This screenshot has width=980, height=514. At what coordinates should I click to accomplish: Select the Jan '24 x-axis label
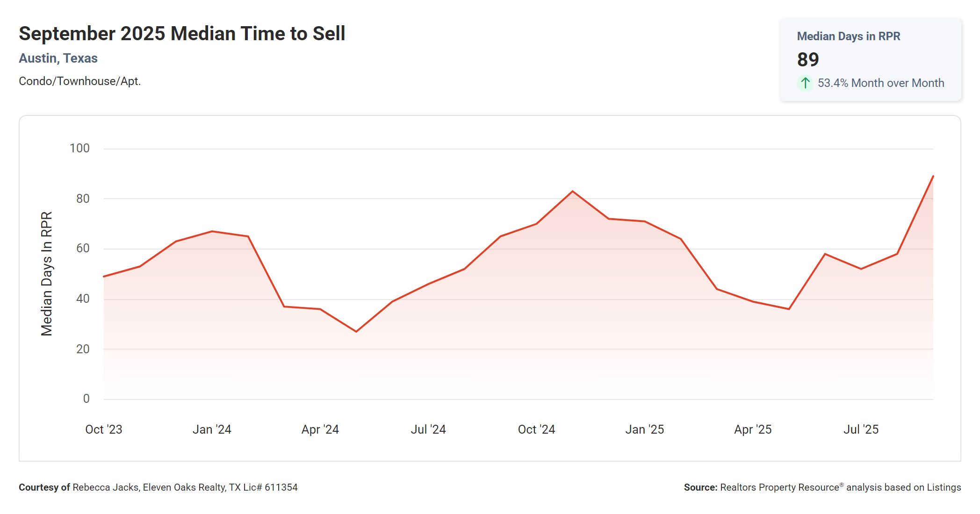[212, 429]
